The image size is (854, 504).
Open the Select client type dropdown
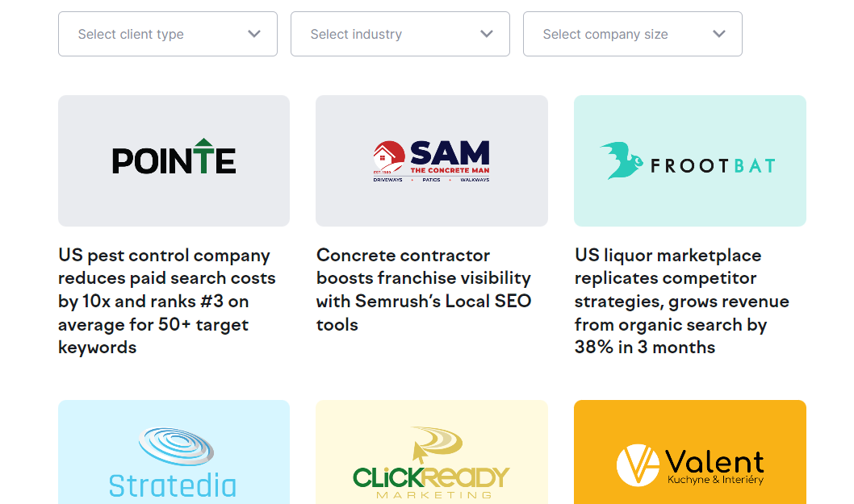pyautogui.click(x=168, y=34)
